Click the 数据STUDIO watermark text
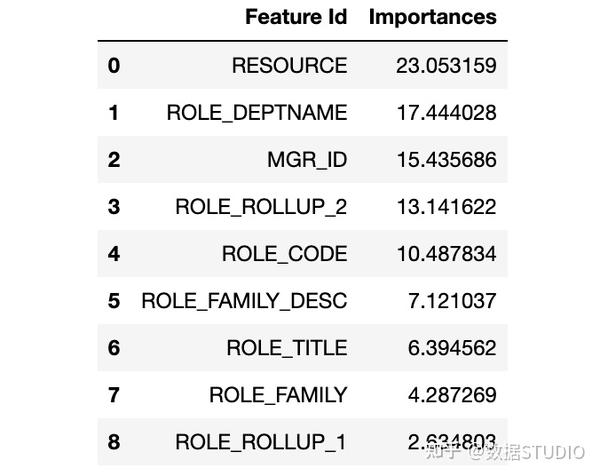 coord(535,453)
